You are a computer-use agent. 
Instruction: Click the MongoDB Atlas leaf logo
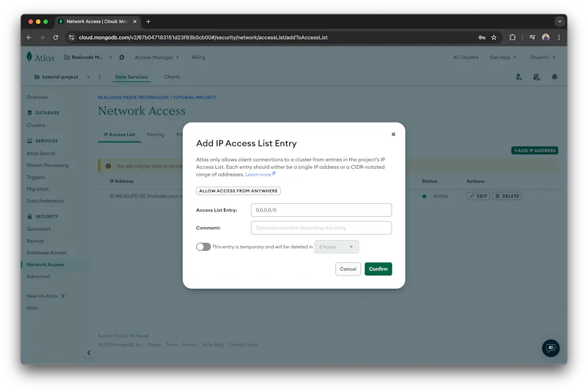(x=30, y=57)
